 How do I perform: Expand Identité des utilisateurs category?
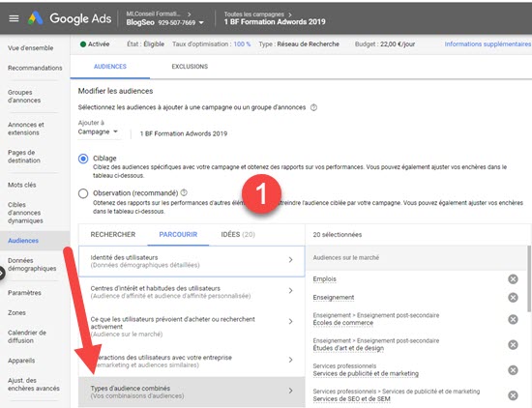(192, 261)
